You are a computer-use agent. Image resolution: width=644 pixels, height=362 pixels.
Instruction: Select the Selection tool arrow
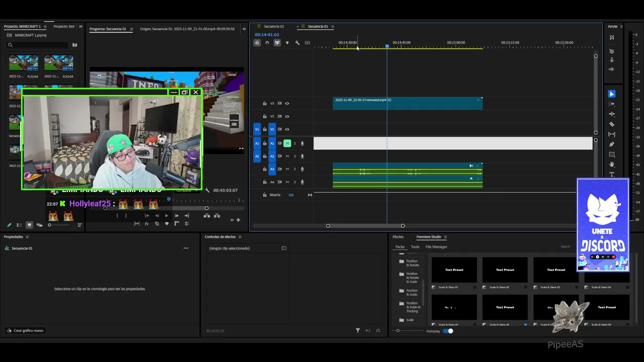click(612, 94)
